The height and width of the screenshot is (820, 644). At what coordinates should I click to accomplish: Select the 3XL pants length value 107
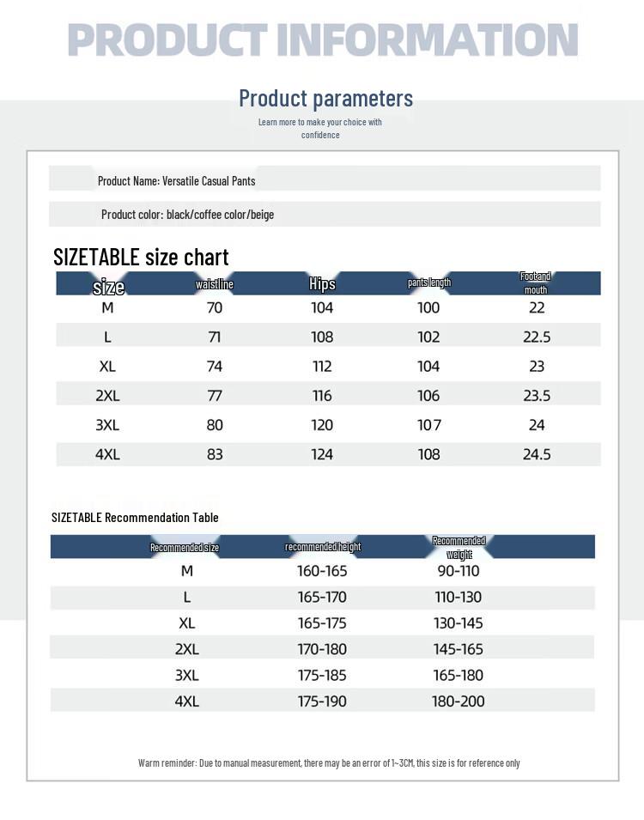428,425
